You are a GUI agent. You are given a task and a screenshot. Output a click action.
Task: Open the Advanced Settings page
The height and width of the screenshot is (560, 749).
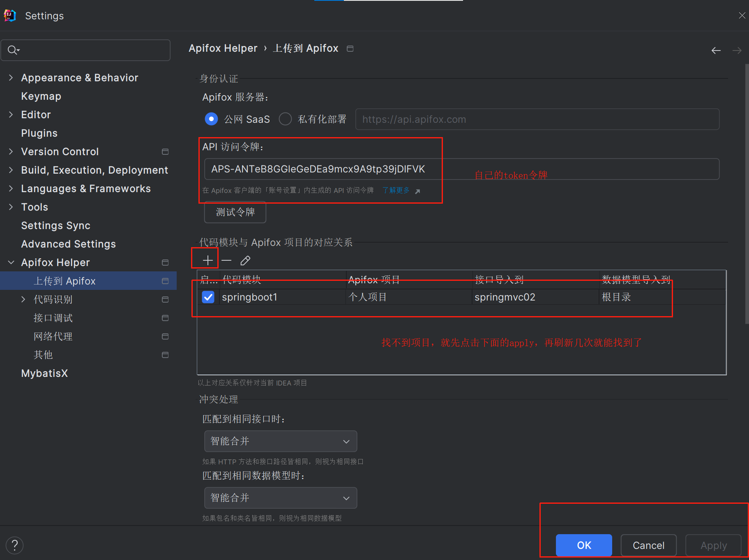(x=69, y=244)
